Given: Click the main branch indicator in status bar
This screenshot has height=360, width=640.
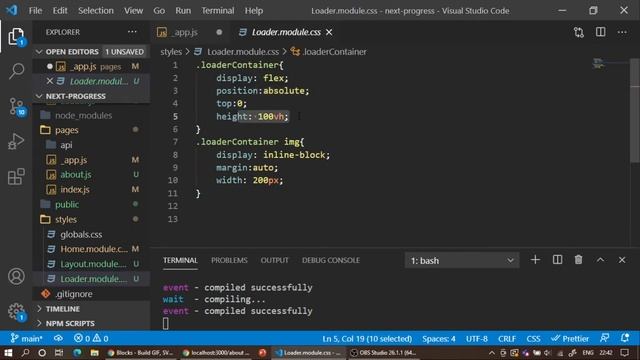Looking at the screenshot, I should point(26,338).
